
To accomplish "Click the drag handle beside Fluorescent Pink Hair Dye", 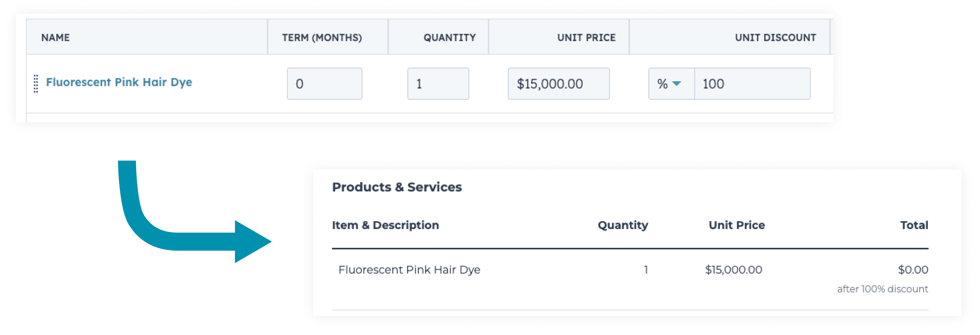I will pyautogui.click(x=36, y=83).
